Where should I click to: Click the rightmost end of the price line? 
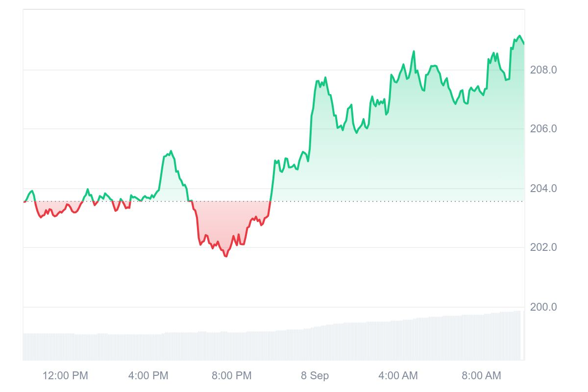tap(524, 44)
